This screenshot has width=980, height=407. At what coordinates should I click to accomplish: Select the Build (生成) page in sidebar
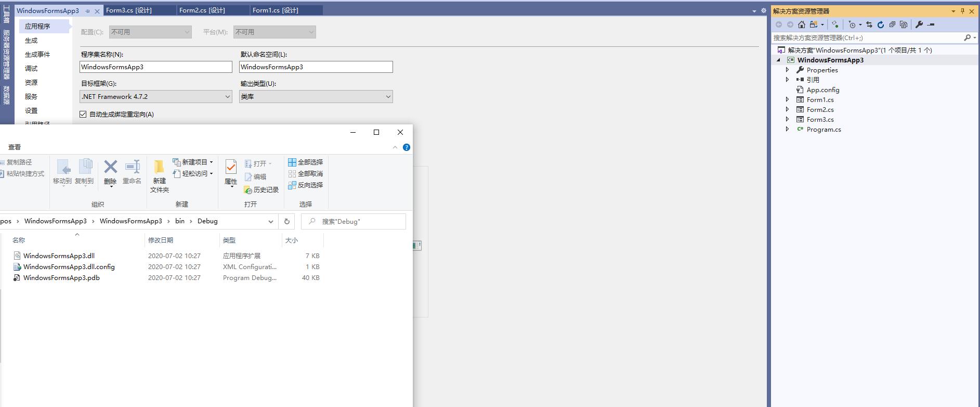(x=31, y=40)
